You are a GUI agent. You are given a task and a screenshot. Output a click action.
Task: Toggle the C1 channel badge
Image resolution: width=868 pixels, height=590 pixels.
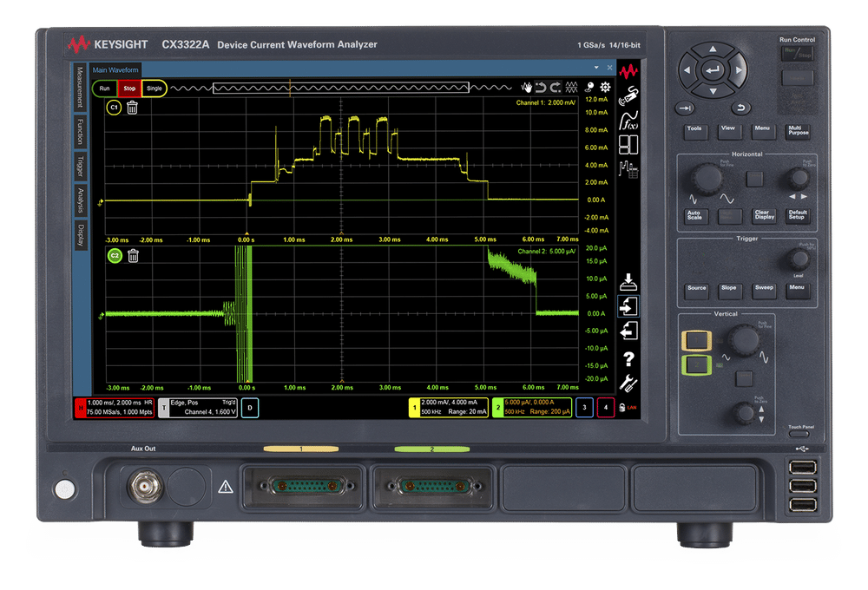tap(114, 108)
